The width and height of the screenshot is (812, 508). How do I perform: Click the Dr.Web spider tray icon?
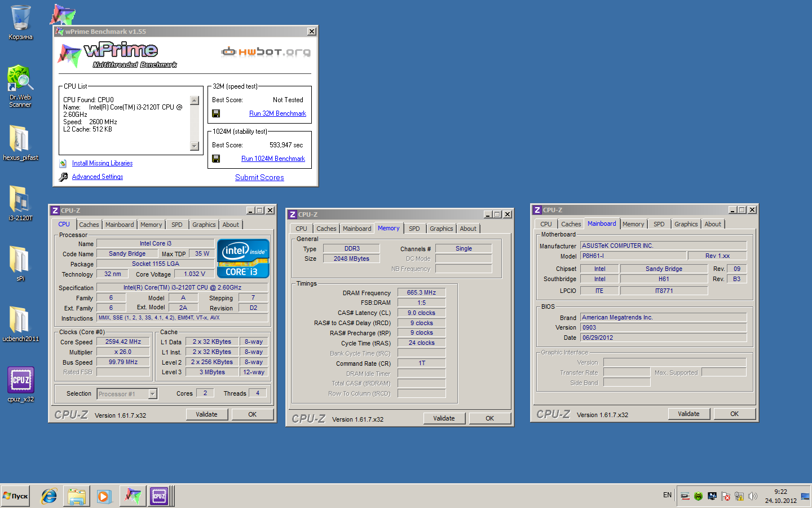pyautogui.click(x=698, y=496)
